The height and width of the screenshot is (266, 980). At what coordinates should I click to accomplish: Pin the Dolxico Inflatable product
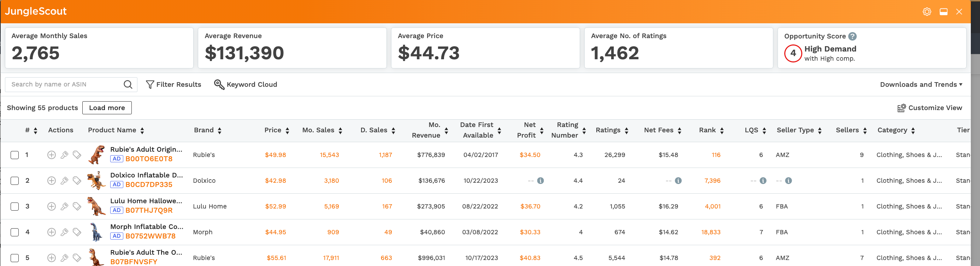(64, 181)
